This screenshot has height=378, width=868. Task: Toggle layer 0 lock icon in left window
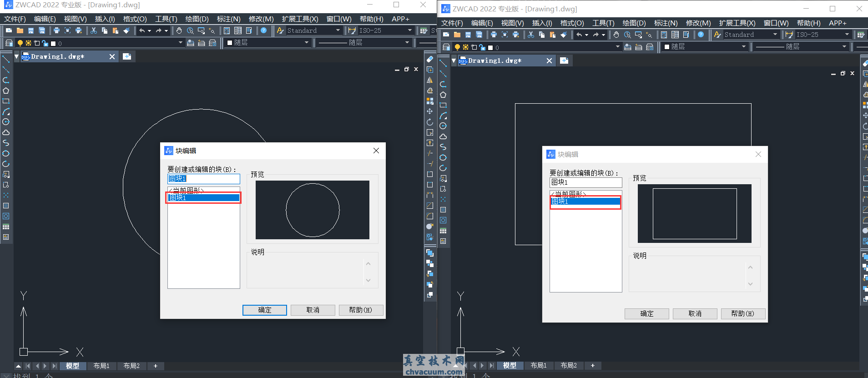click(45, 43)
